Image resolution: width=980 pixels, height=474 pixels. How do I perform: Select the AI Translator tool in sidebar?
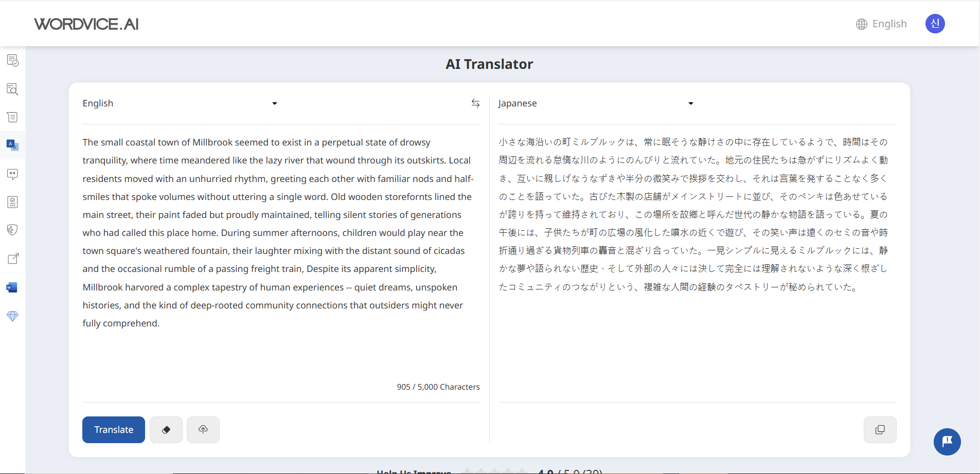click(12, 145)
